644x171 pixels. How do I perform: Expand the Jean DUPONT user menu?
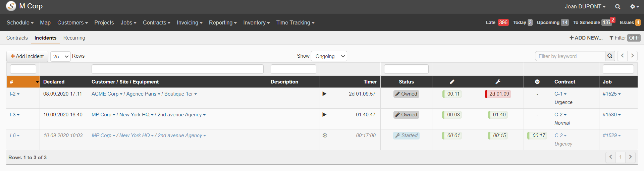[585, 7]
